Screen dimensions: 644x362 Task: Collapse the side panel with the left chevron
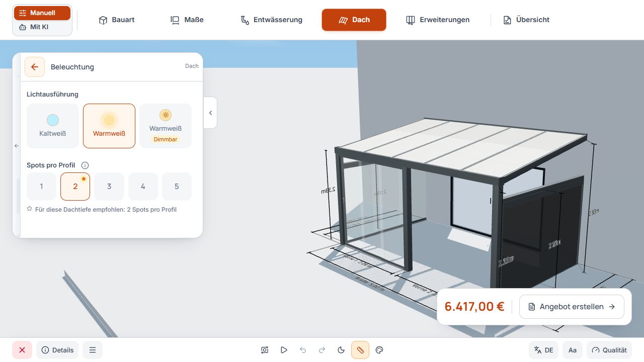click(x=210, y=113)
